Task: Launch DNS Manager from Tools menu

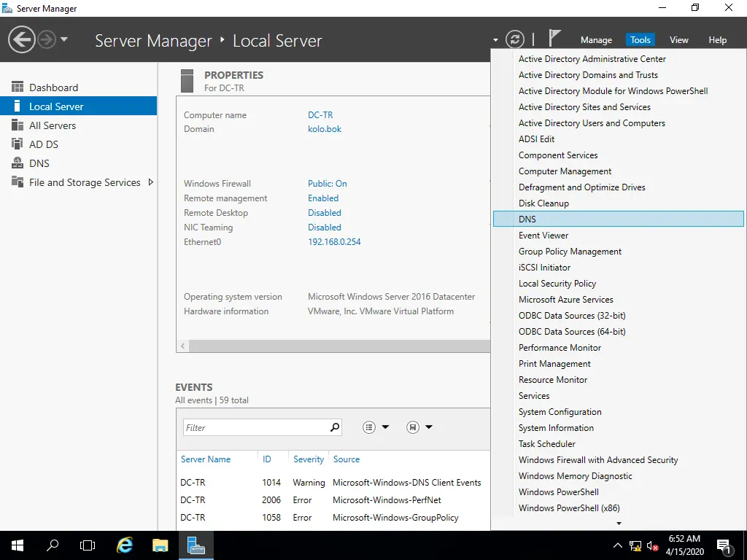Action: [619, 219]
